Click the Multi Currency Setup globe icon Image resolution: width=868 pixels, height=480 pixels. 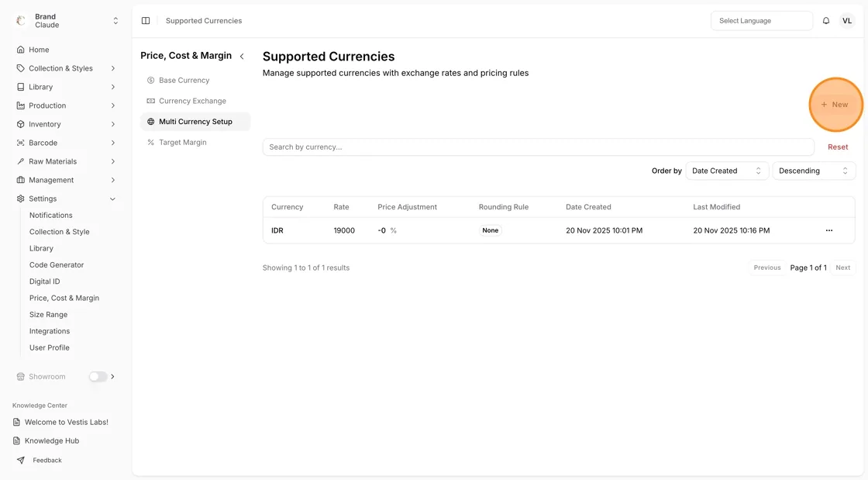[150, 122]
